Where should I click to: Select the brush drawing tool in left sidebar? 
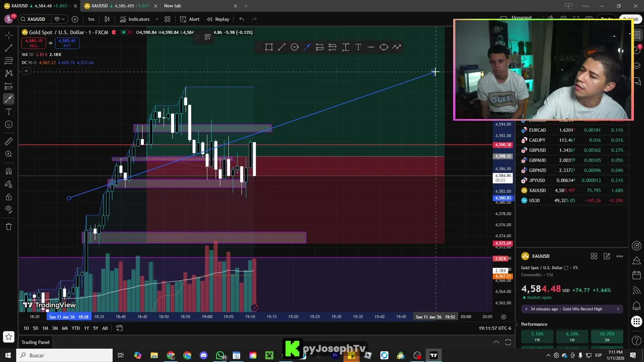[9, 99]
